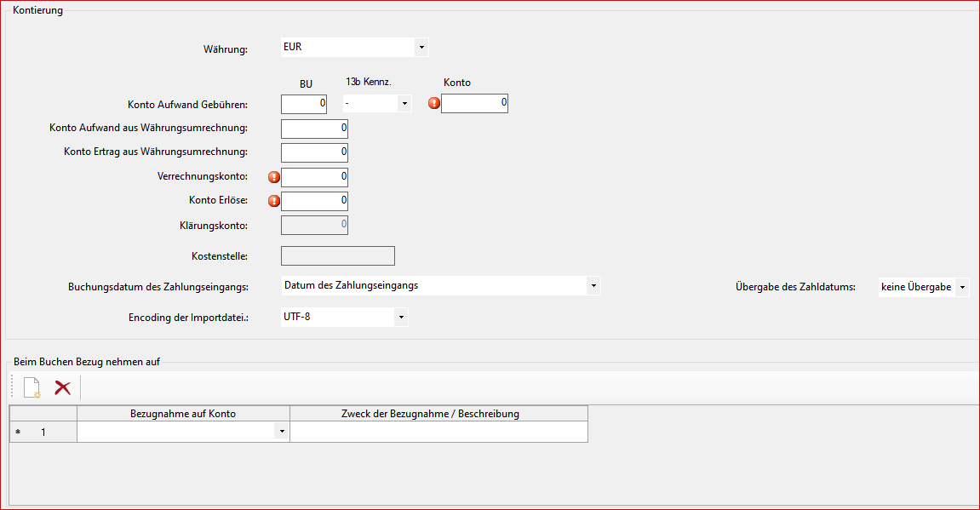Click the Konto Erlöse input field
This screenshot has width=980, height=510.
314,202
